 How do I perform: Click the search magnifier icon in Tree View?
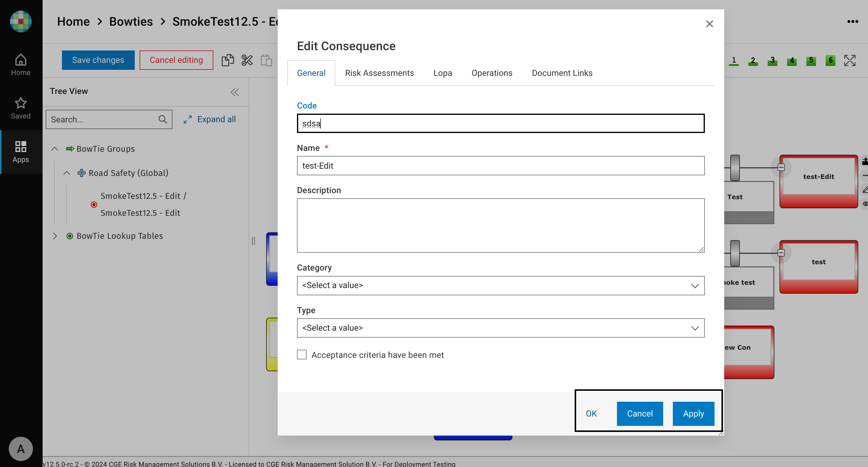click(163, 119)
